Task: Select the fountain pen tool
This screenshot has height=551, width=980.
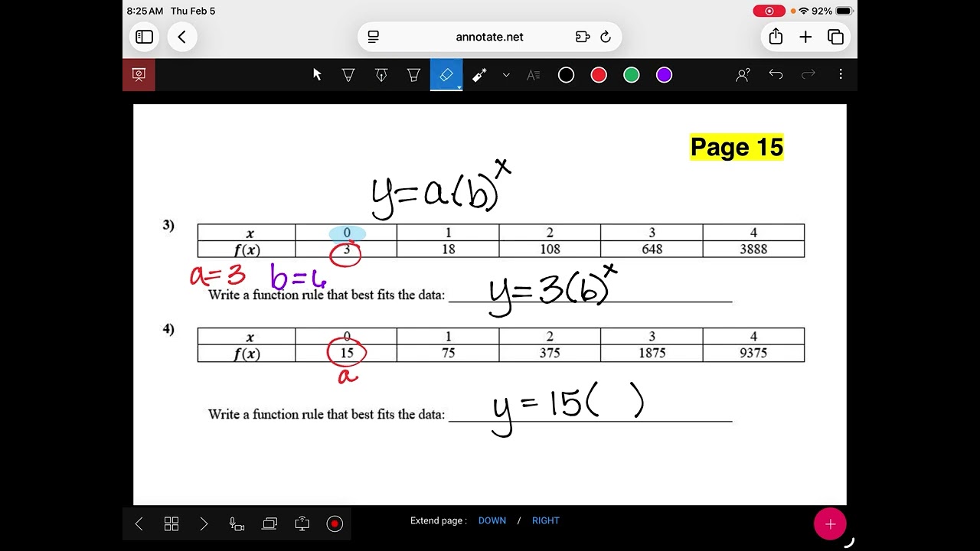Action: point(381,75)
